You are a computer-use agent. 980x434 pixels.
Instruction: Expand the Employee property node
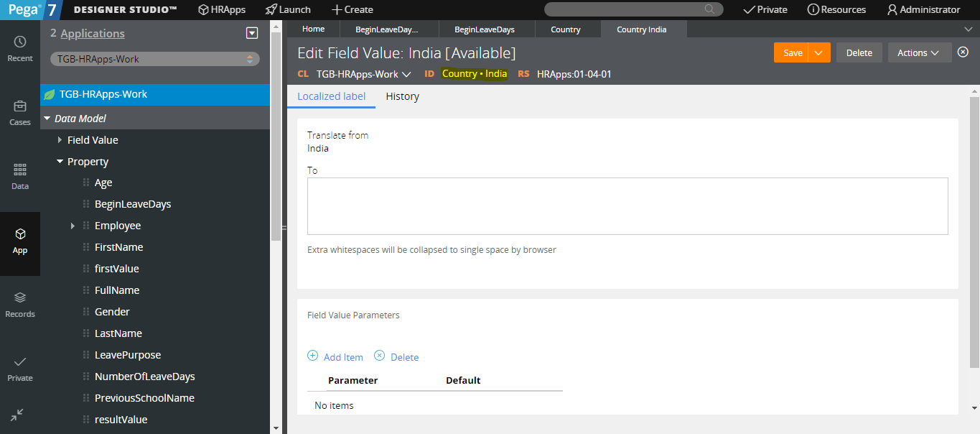point(73,226)
